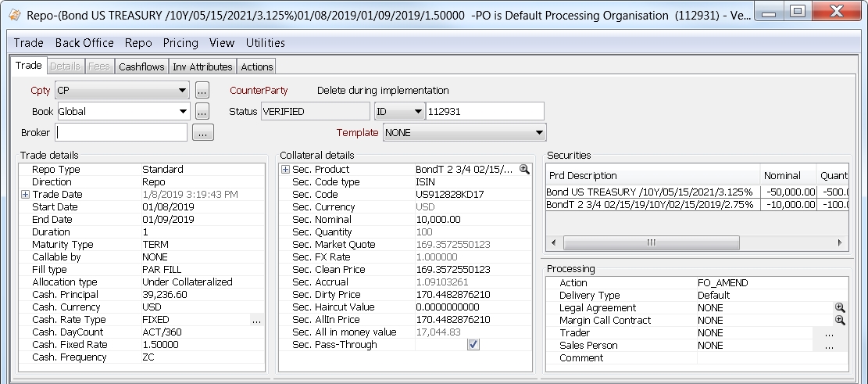Click the Delivery Type value Default

[x=713, y=296]
